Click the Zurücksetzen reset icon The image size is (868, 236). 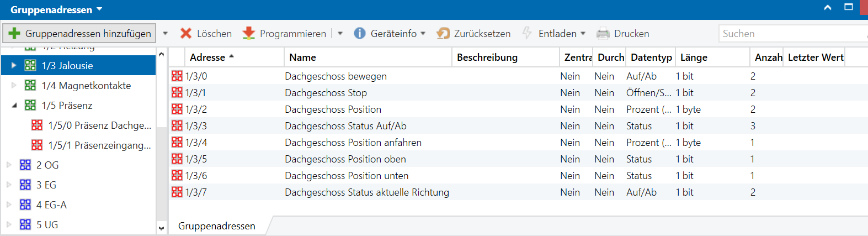click(x=443, y=33)
